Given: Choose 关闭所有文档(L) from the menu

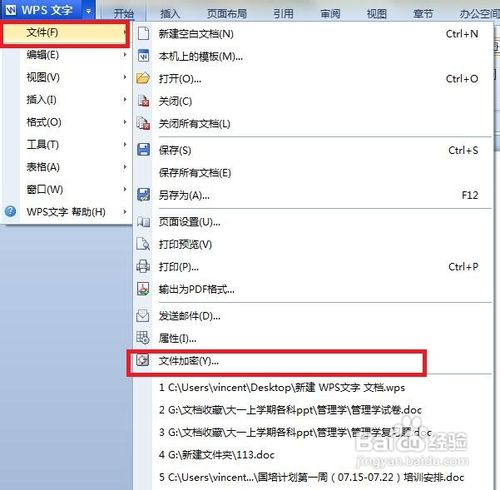Looking at the screenshot, I should click(313, 124).
